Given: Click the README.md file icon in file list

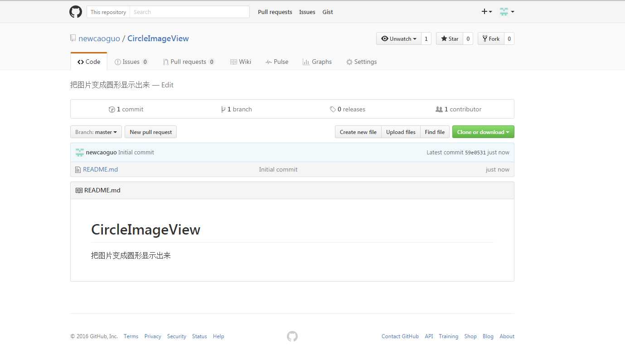Looking at the screenshot, I should 78,170.
